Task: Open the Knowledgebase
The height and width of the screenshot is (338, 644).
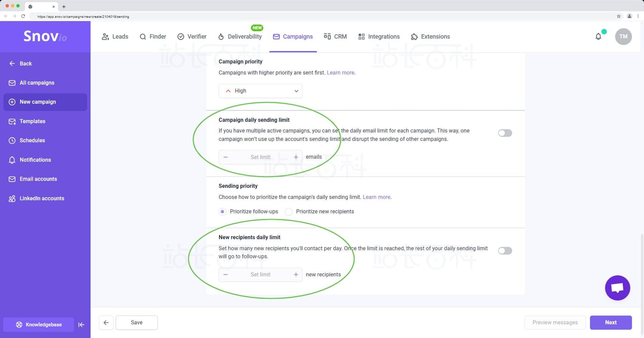Action: point(39,325)
